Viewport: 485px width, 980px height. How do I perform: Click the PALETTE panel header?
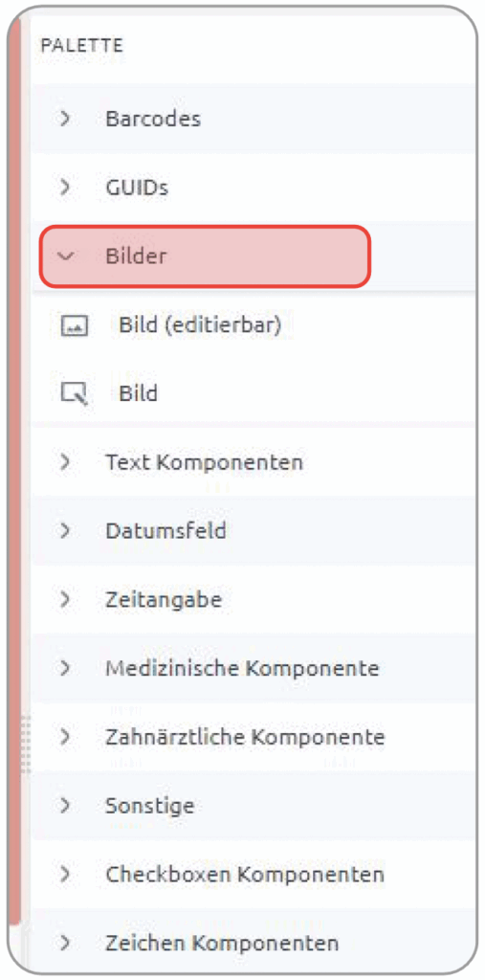(82, 46)
